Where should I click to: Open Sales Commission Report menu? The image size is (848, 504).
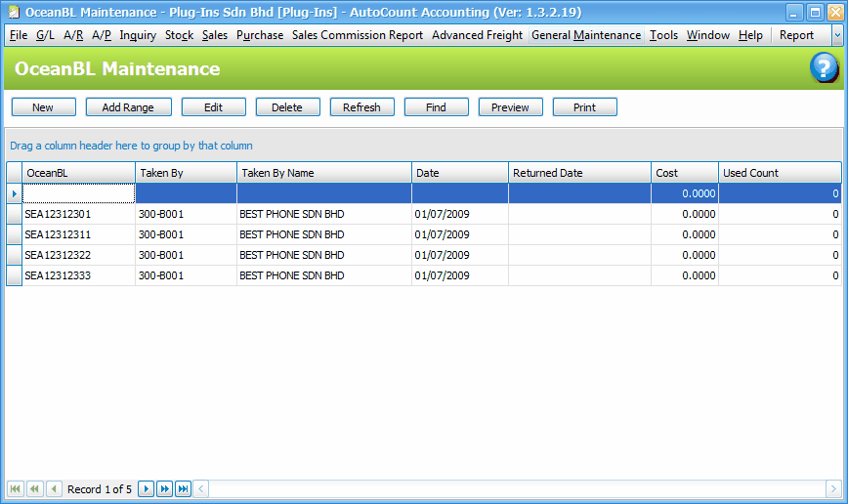[358, 35]
